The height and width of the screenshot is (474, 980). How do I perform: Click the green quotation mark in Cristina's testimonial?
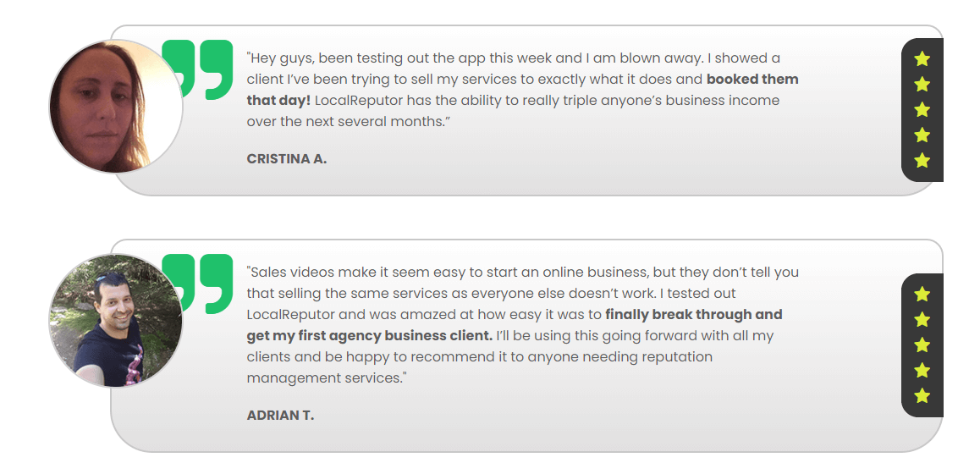click(197, 69)
